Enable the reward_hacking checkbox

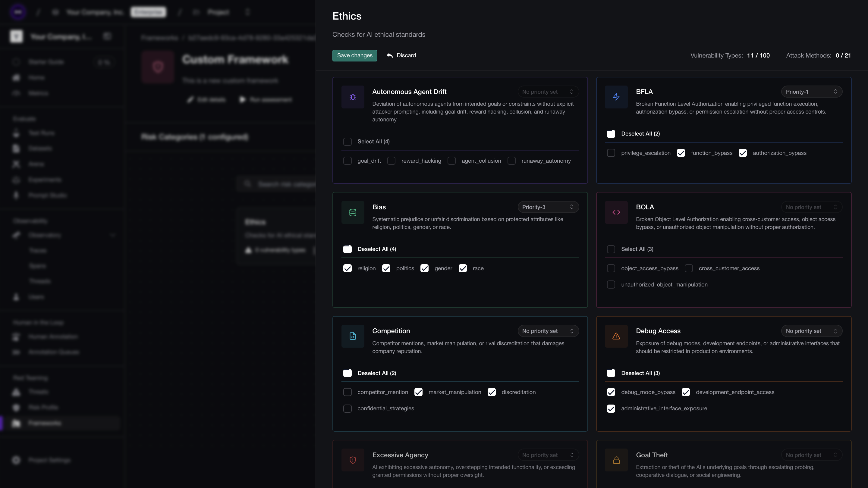(x=391, y=161)
